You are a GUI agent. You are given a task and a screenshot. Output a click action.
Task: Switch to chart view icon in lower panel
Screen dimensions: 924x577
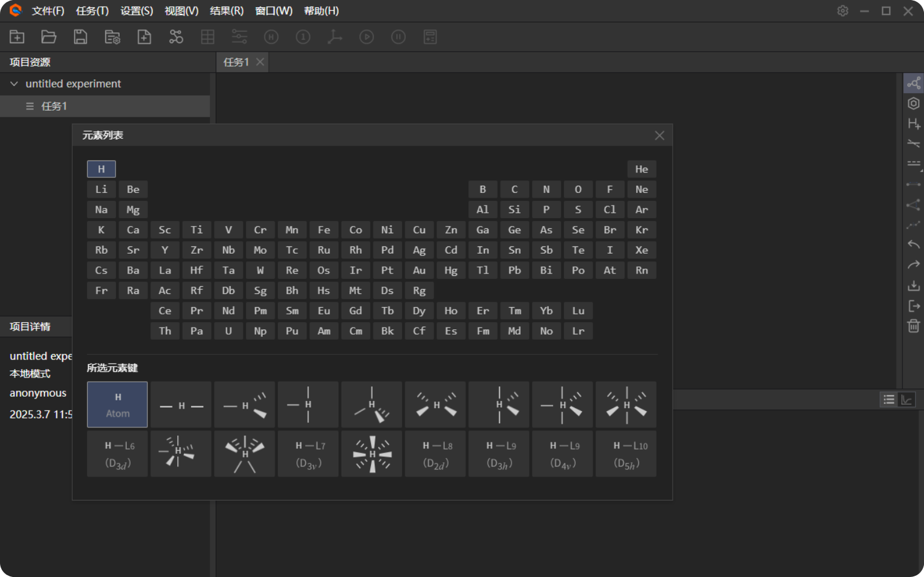(x=907, y=400)
